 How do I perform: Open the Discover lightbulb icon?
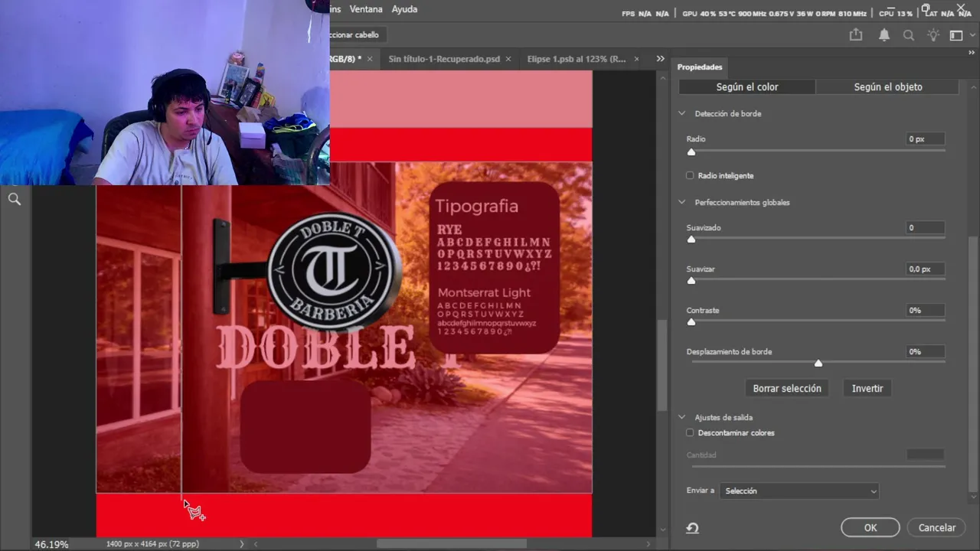coord(933,35)
